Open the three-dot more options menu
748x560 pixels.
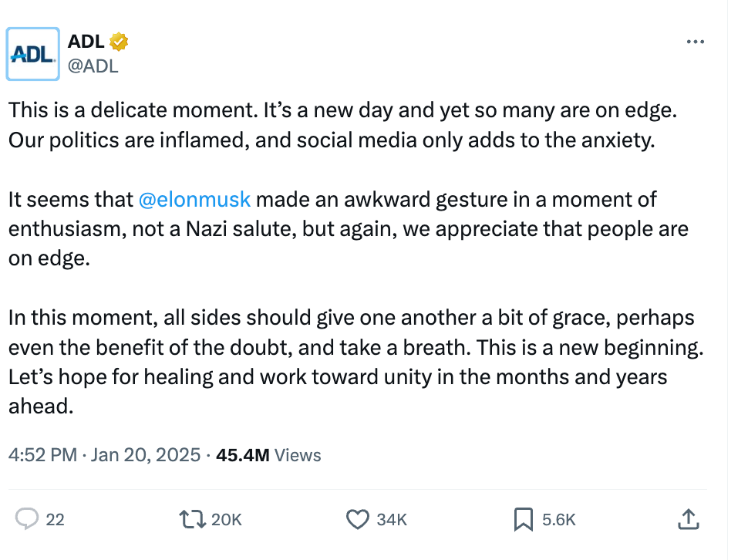click(x=695, y=42)
